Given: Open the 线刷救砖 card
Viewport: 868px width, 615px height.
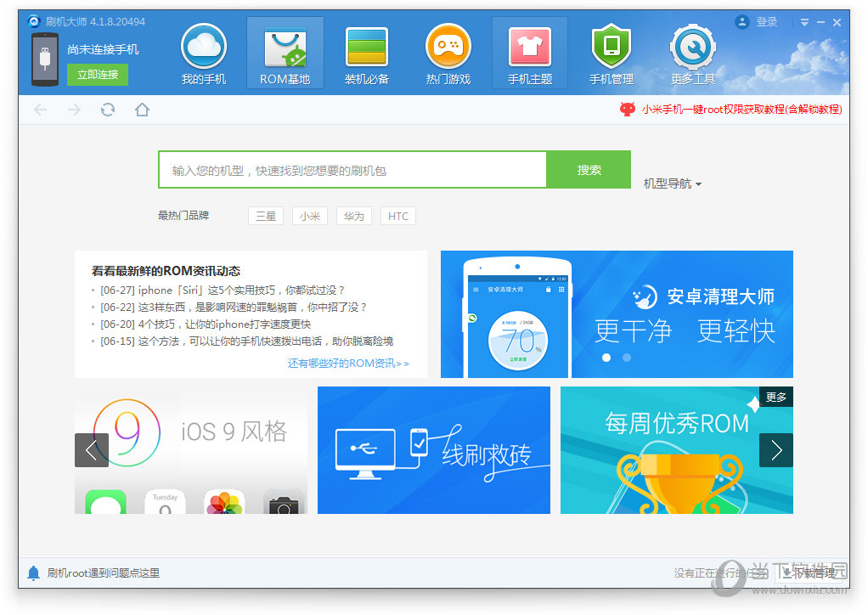Looking at the screenshot, I should [x=434, y=450].
